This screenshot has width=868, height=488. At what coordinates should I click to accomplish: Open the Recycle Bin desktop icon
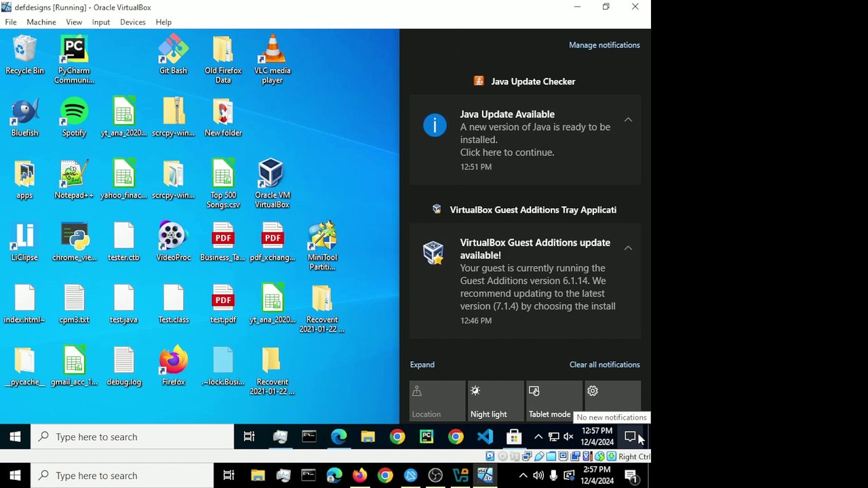pyautogui.click(x=24, y=56)
